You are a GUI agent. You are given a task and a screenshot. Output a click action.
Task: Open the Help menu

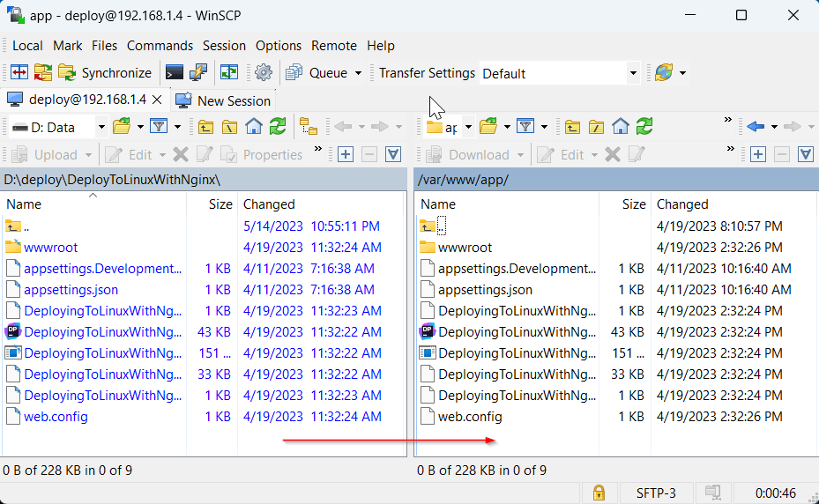coord(381,46)
